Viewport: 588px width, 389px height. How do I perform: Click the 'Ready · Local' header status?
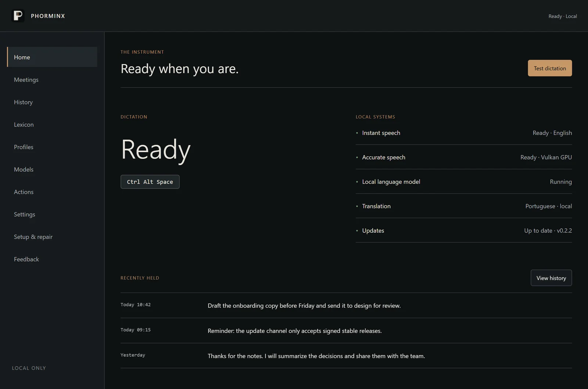(563, 16)
